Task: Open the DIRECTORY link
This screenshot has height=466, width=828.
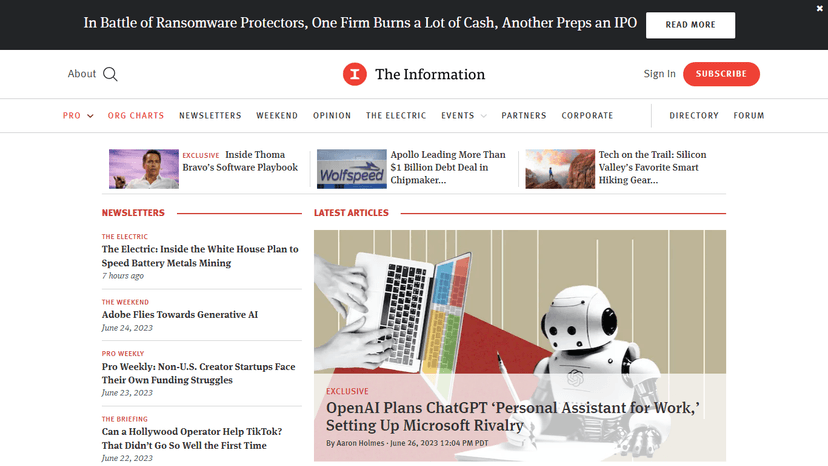Action: coord(694,116)
